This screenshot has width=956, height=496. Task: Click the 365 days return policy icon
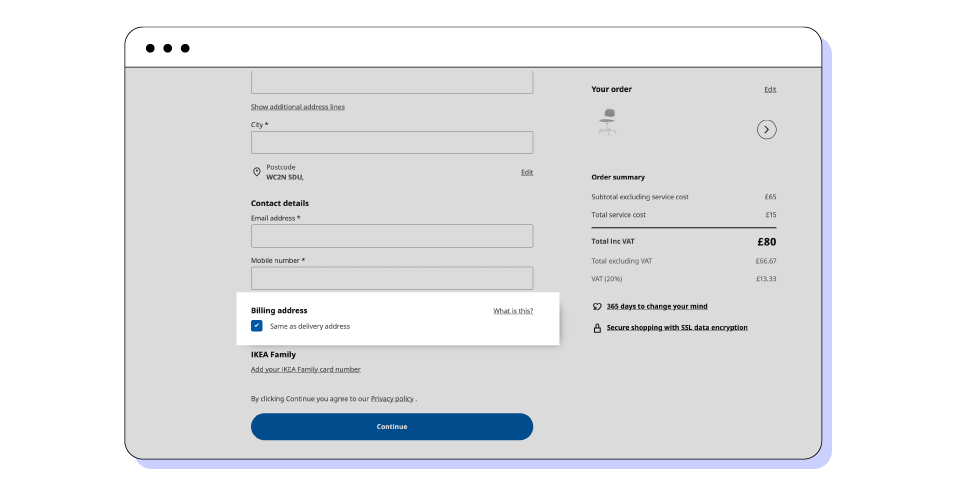pos(597,307)
